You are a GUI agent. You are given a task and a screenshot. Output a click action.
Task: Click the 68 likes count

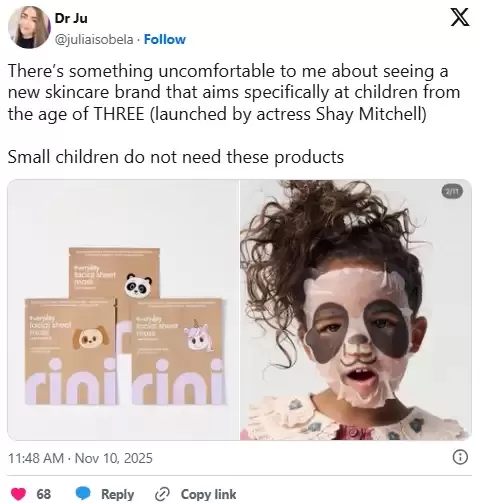pyautogui.click(x=44, y=494)
